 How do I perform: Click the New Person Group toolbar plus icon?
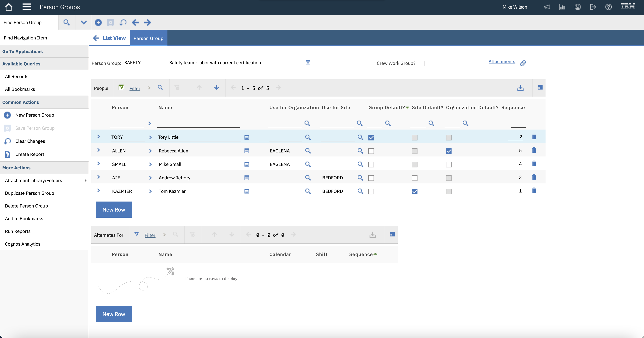point(98,23)
